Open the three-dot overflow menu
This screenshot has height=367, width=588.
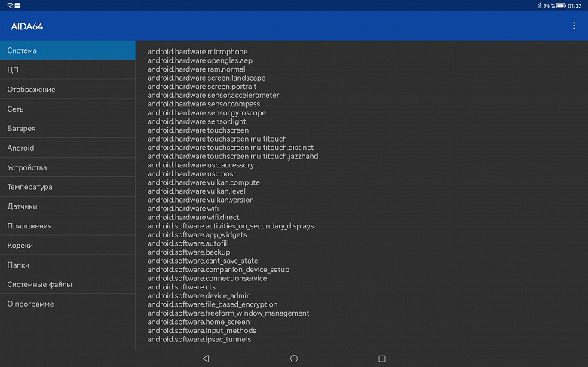tap(574, 26)
